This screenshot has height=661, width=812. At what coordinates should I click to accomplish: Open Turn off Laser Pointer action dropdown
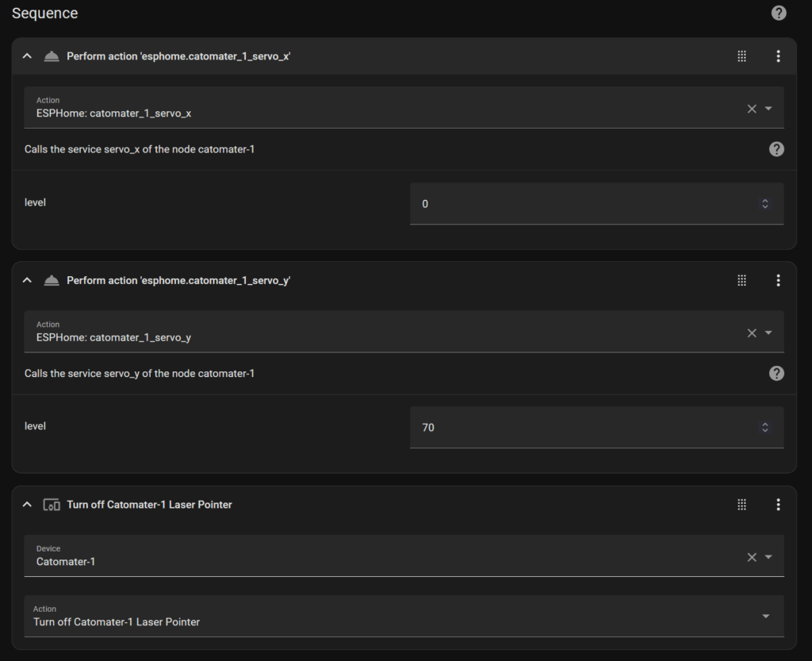tap(765, 617)
